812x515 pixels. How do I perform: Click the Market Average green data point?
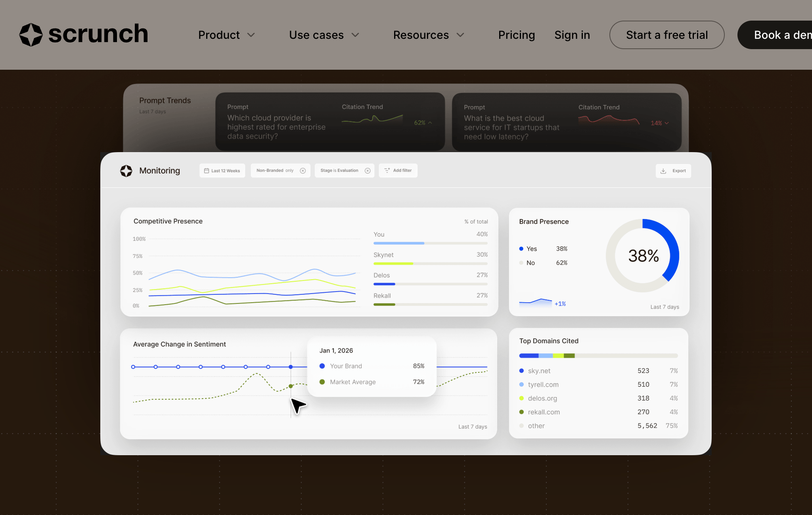coord(291,386)
